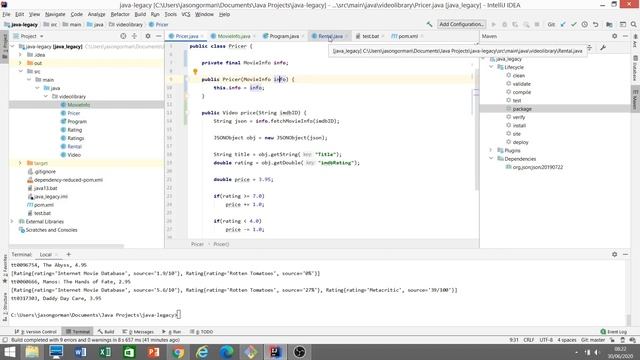Open Maven panel settings gear

tap(614, 36)
